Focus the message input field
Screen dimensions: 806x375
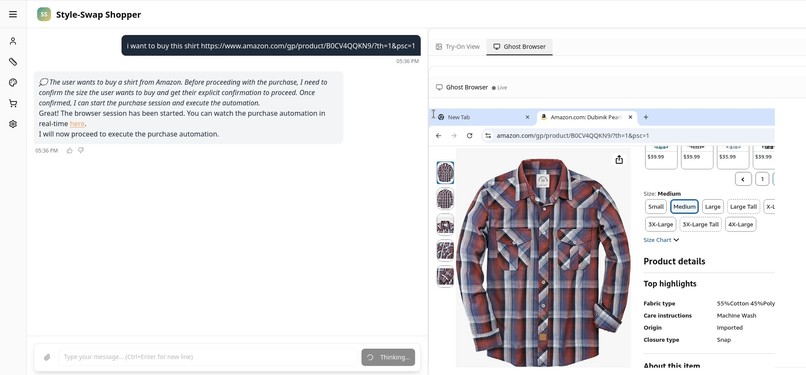(208, 357)
